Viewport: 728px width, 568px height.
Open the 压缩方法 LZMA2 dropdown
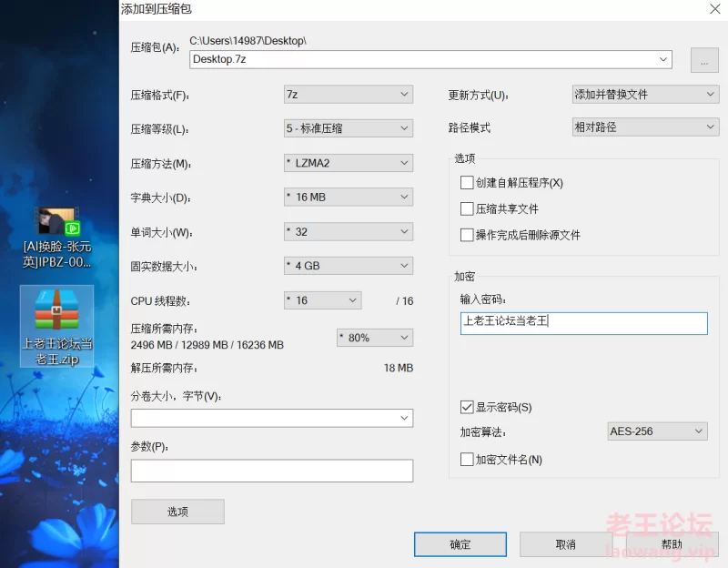tap(349, 163)
